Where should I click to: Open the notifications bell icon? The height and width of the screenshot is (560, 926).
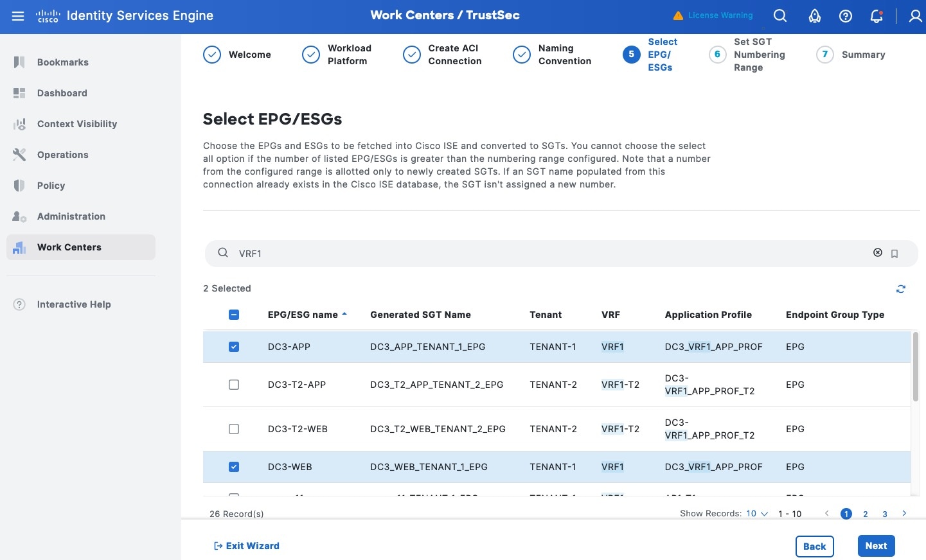click(x=877, y=16)
